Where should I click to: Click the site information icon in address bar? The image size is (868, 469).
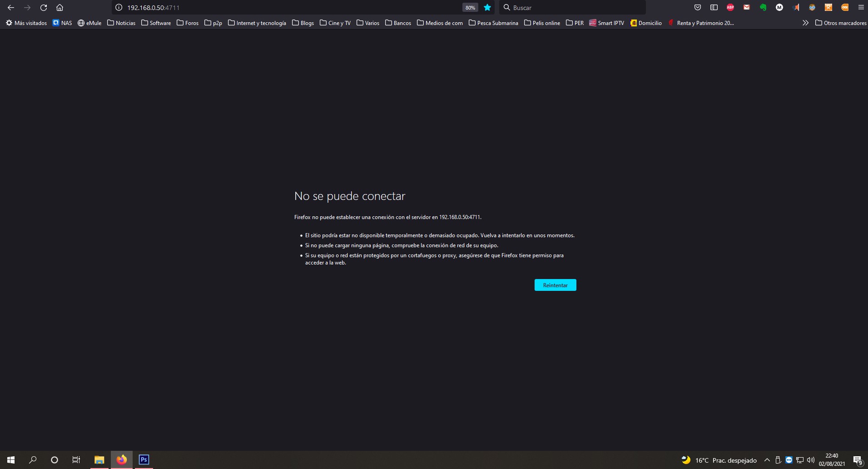coord(119,8)
